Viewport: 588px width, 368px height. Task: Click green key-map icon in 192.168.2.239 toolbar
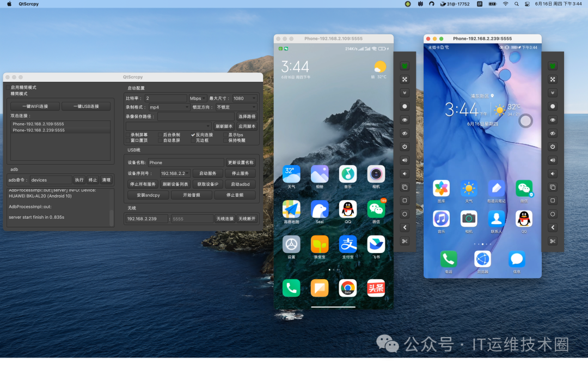point(553,66)
